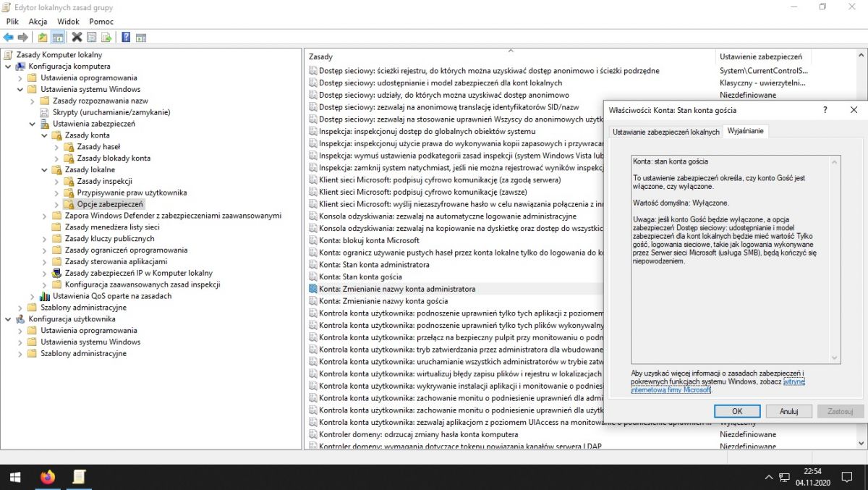Toggle the action pane toolbar icon
The width and height of the screenshot is (868, 490).
pyautogui.click(x=141, y=37)
